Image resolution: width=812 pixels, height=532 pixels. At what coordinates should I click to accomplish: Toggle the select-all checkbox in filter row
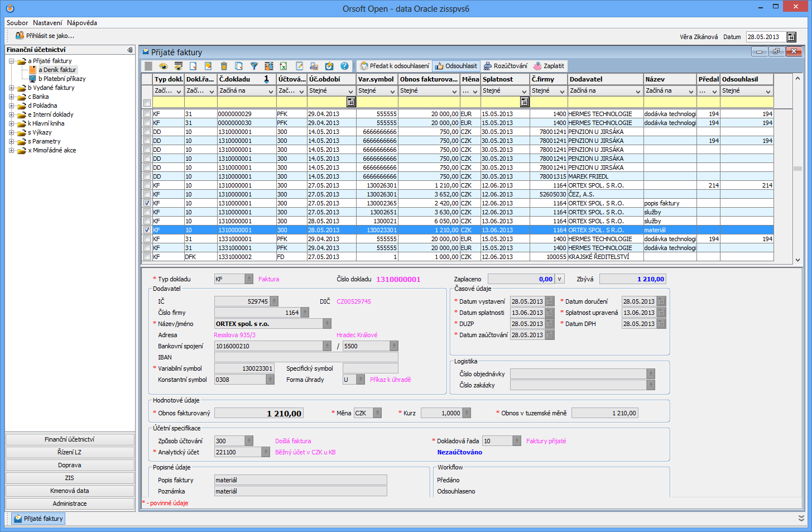(147, 103)
